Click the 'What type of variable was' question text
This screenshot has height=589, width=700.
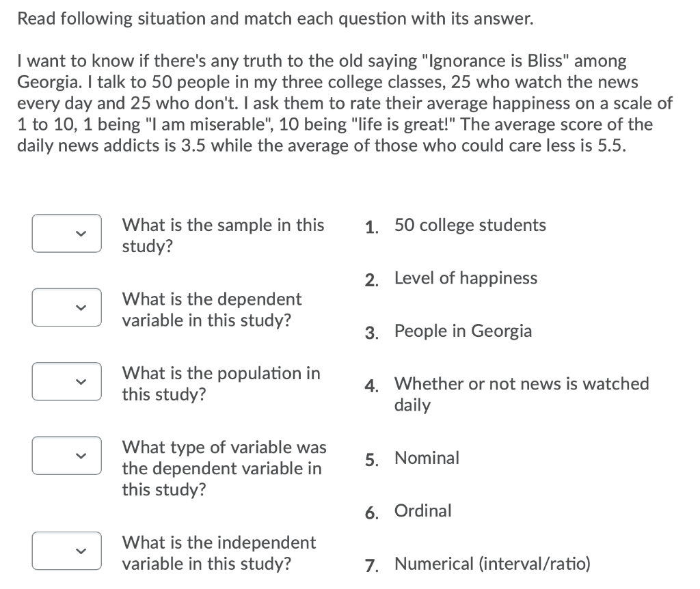pyautogui.click(x=224, y=469)
